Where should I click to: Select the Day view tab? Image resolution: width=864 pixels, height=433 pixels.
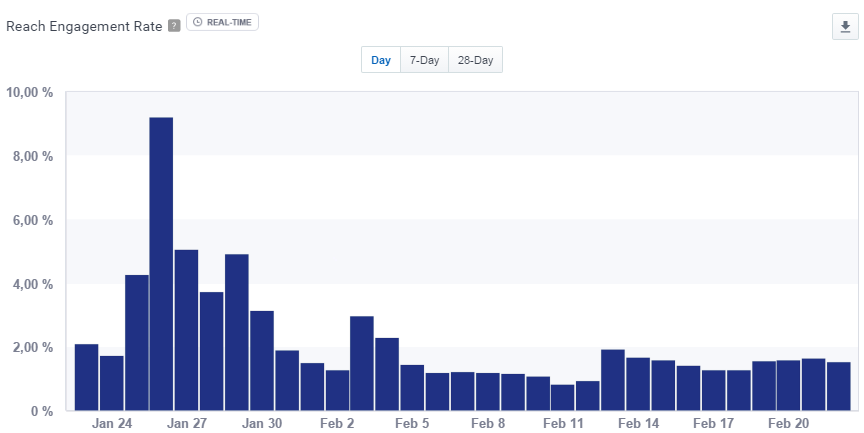(381, 60)
